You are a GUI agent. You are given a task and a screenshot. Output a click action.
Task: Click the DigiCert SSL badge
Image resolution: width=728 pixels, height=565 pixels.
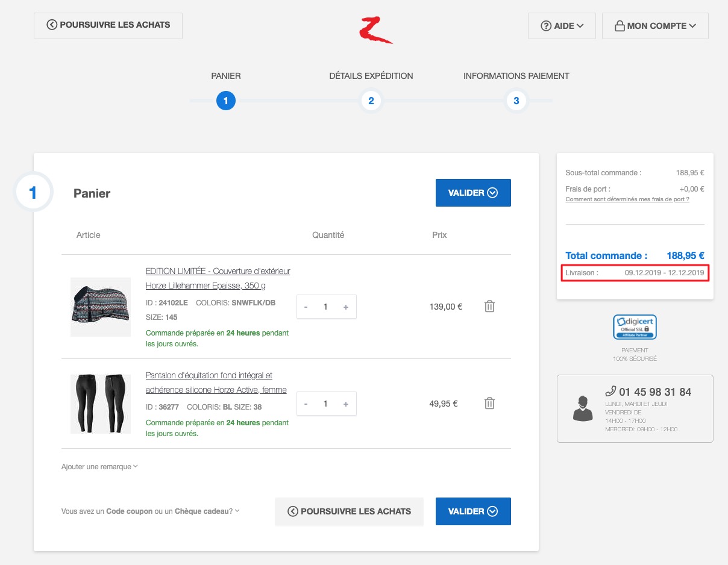pyautogui.click(x=635, y=327)
